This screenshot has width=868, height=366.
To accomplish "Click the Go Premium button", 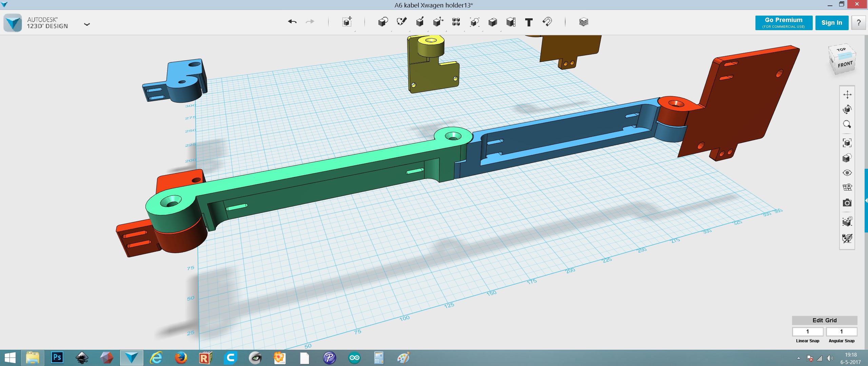I will pos(784,23).
